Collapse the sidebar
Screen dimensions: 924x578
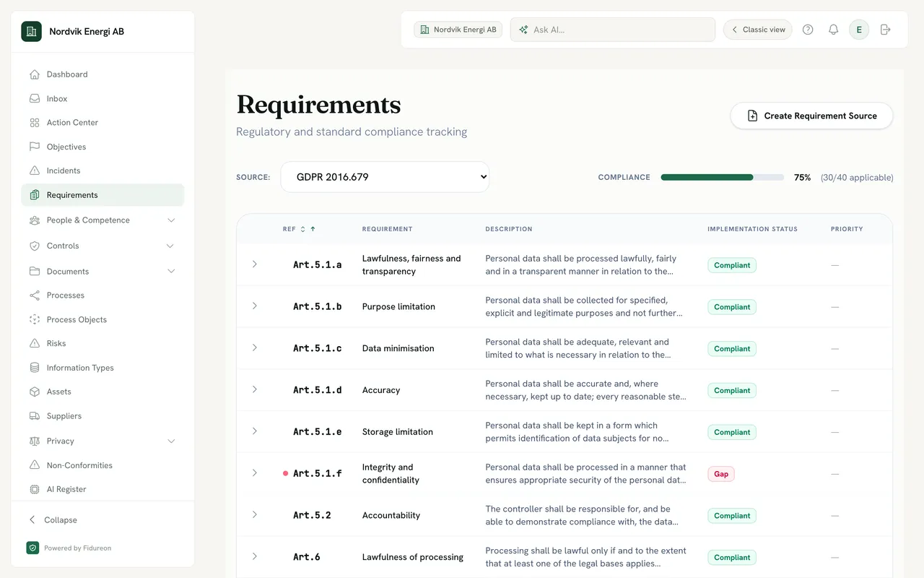click(x=53, y=520)
